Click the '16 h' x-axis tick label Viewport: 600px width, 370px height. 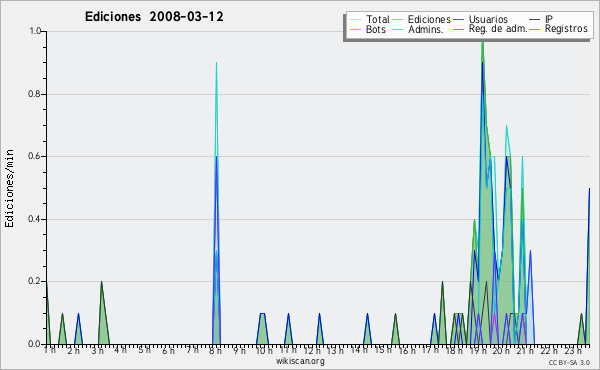(x=407, y=351)
